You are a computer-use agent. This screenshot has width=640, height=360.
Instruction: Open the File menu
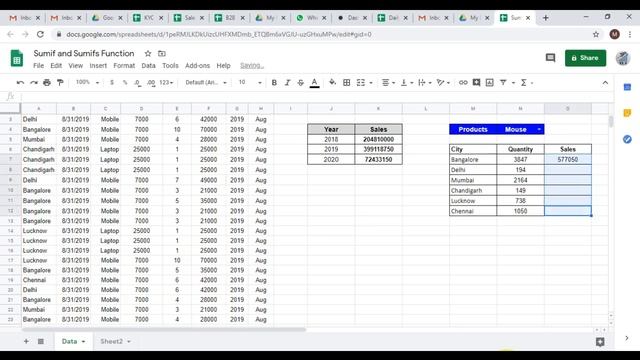(38, 65)
